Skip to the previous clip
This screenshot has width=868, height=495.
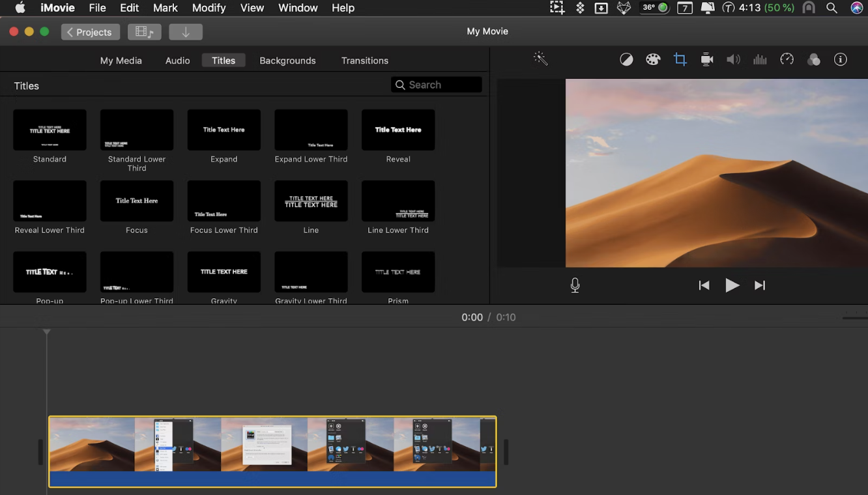pyautogui.click(x=704, y=285)
